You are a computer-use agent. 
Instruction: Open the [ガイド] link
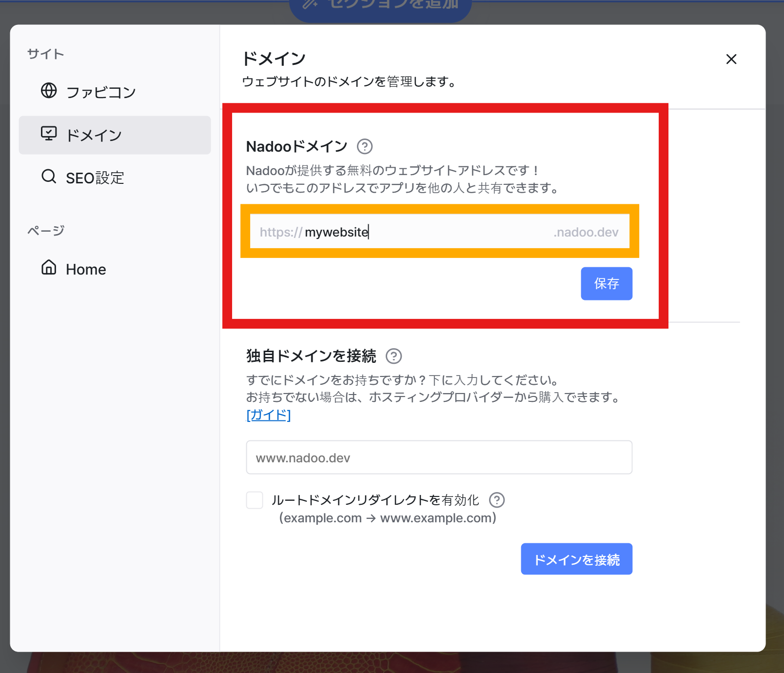(x=269, y=415)
